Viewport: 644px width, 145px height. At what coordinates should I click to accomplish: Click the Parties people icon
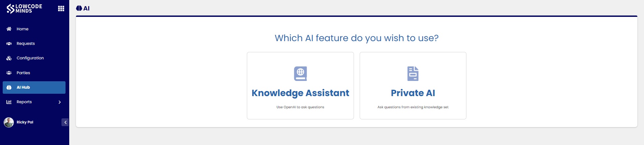click(x=9, y=73)
